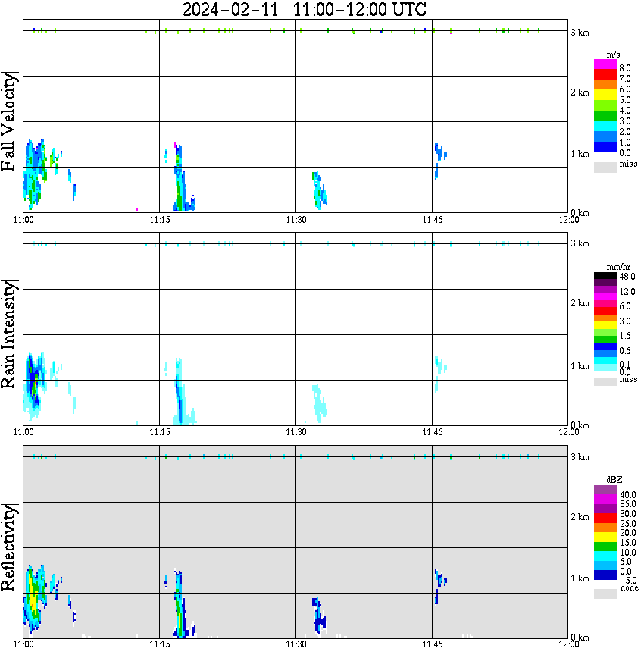Select the red swatch in the dBZ legend
This screenshot has height=658, width=644.
coord(605,518)
